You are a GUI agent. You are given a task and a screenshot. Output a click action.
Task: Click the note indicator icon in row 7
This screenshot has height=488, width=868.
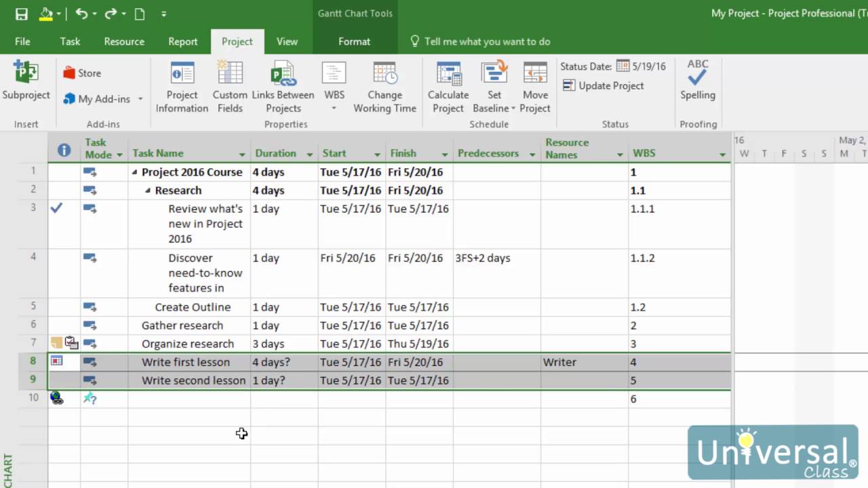56,343
